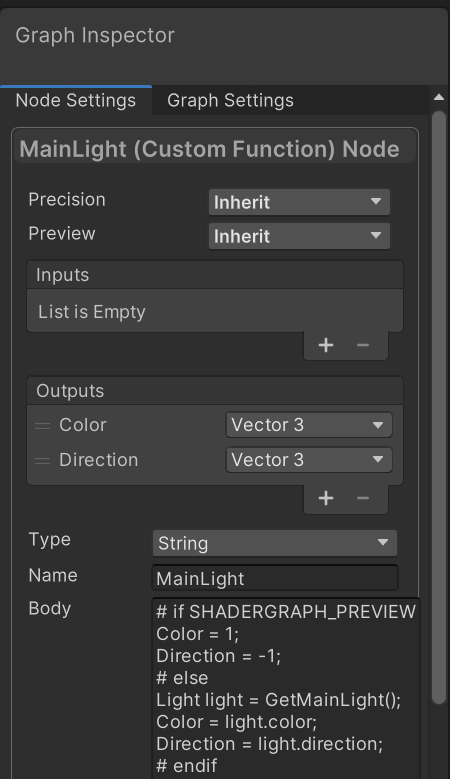Change Color output type dropdown
Image resolution: width=450 pixels, height=779 pixels.
tap(309, 425)
